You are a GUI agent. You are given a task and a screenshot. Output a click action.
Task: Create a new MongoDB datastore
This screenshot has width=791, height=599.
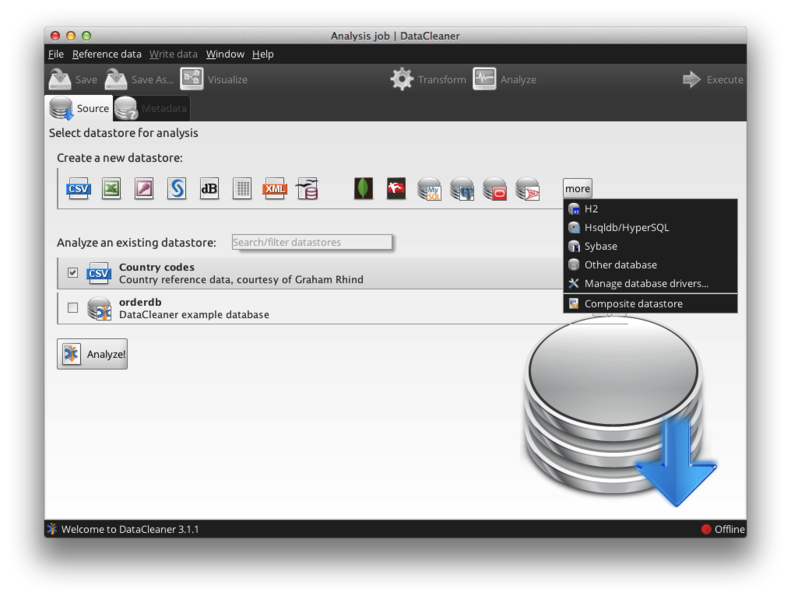click(x=363, y=189)
